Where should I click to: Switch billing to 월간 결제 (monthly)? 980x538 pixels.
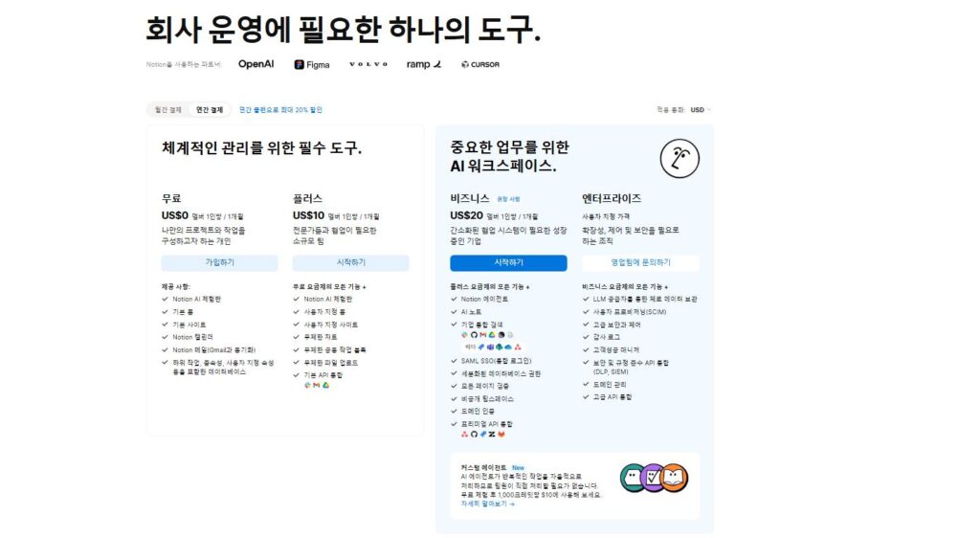tap(168, 110)
